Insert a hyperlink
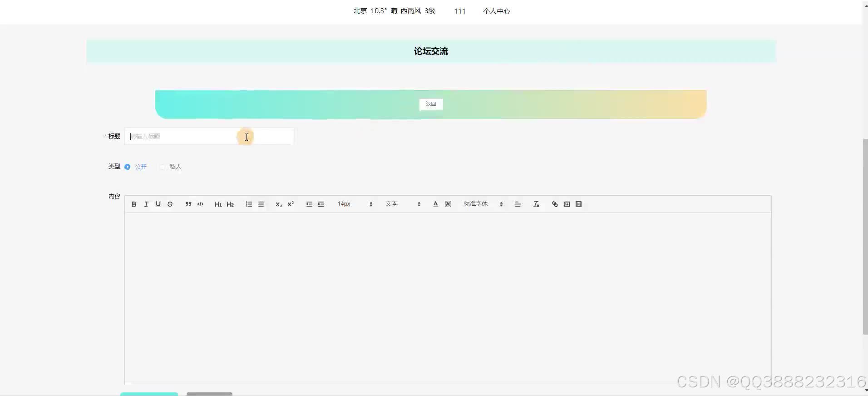The width and height of the screenshot is (868, 396). coord(555,204)
